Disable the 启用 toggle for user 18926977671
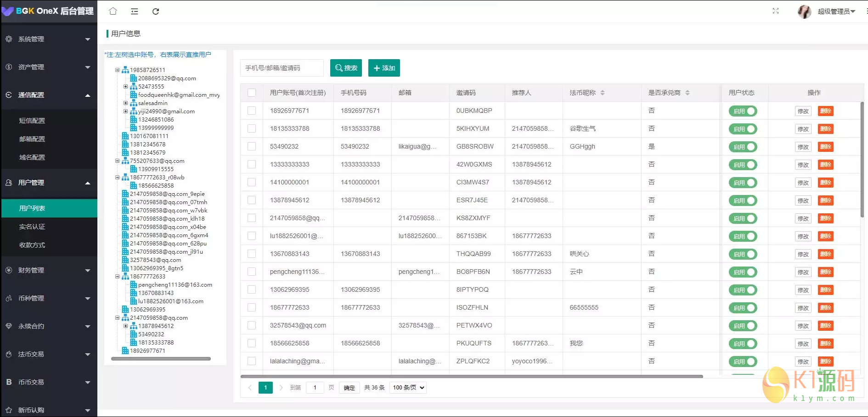The height and width of the screenshot is (417, 868). coord(743,111)
